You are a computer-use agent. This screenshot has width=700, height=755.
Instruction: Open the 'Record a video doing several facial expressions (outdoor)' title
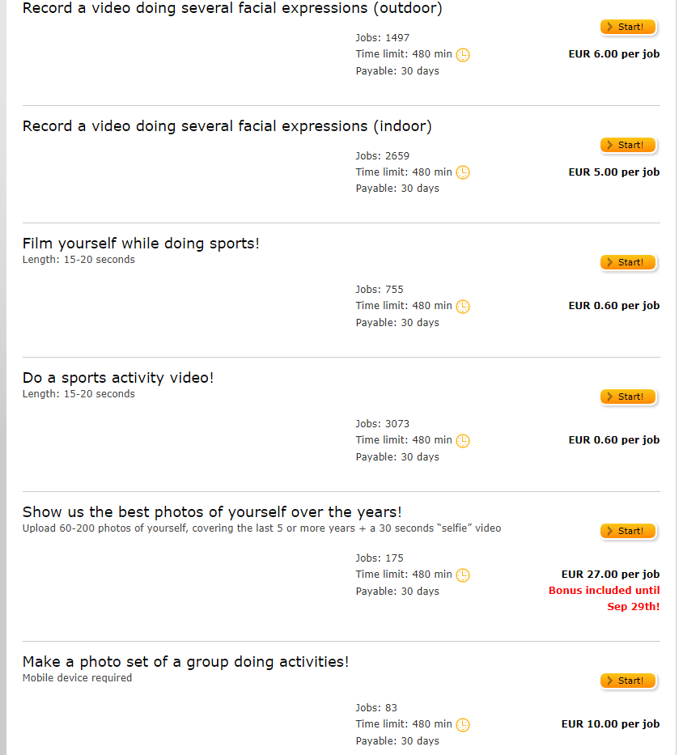[232, 9]
